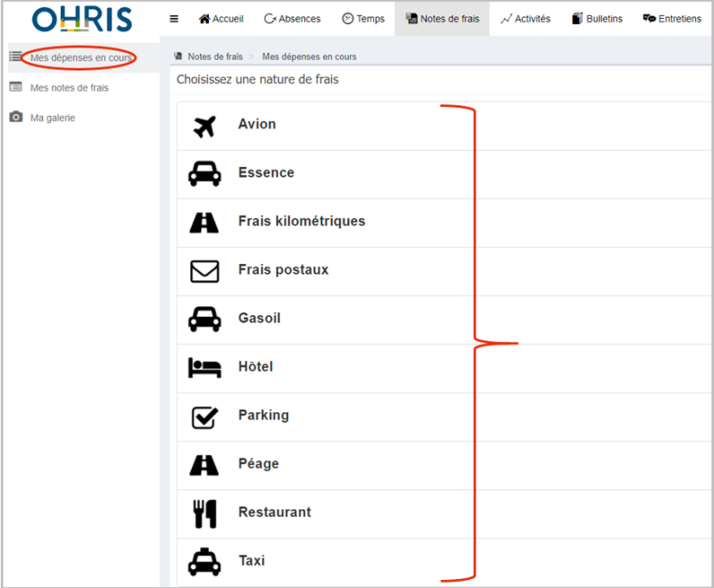Click the Accueil home icon
The height and width of the screenshot is (588, 714).
[204, 19]
